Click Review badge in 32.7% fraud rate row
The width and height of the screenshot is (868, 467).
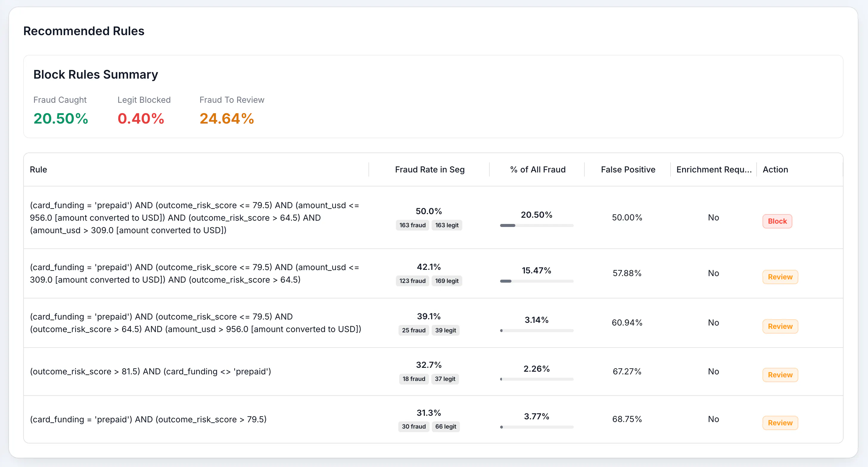coord(780,375)
